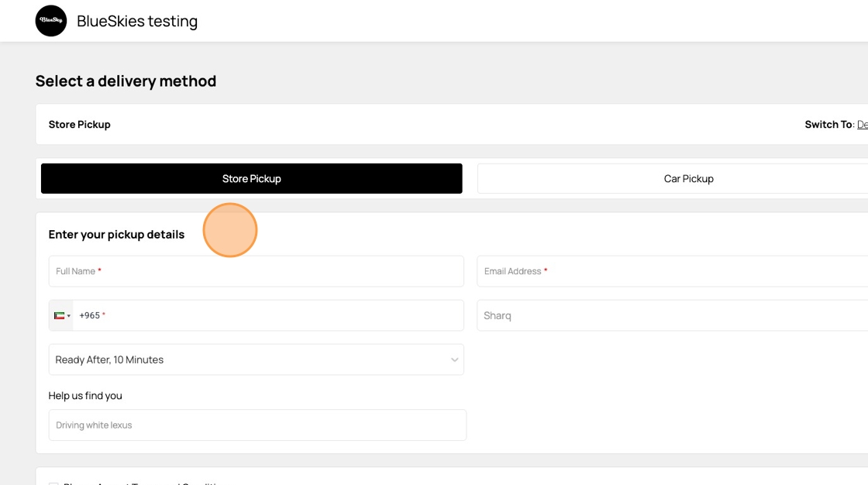
Task: Select the Store Pickup tab
Action: click(x=251, y=178)
